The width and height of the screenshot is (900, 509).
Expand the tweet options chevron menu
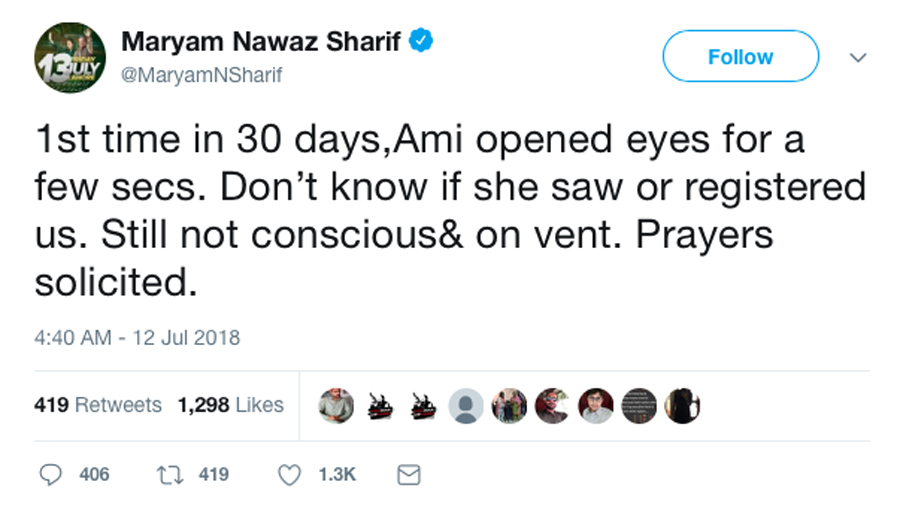click(x=857, y=58)
